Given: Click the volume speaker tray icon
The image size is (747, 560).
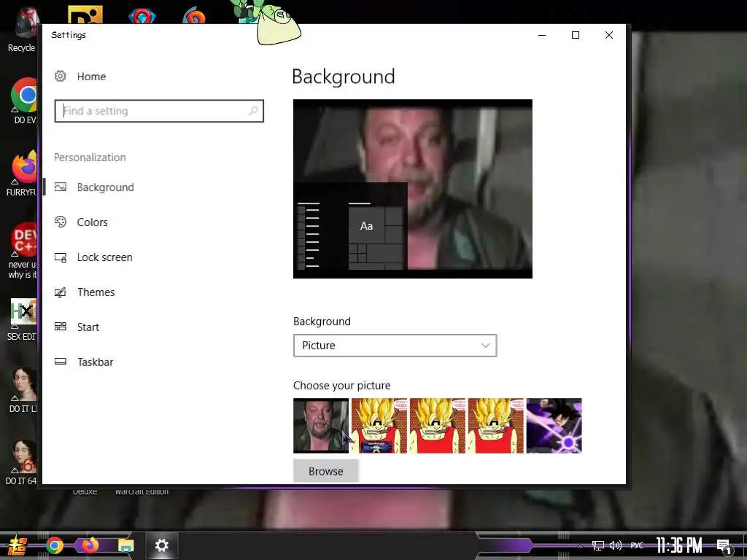Looking at the screenshot, I should (616, 545).
